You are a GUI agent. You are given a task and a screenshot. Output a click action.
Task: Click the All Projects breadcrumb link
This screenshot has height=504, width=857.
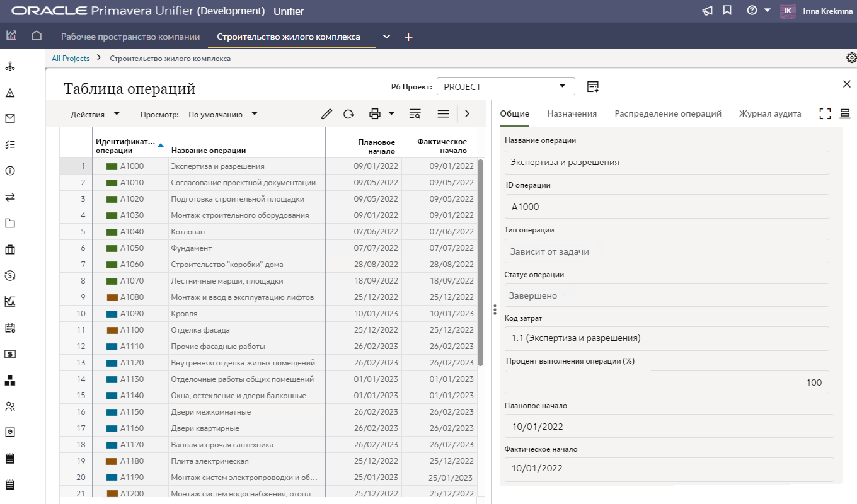click(x=71, y=59)
